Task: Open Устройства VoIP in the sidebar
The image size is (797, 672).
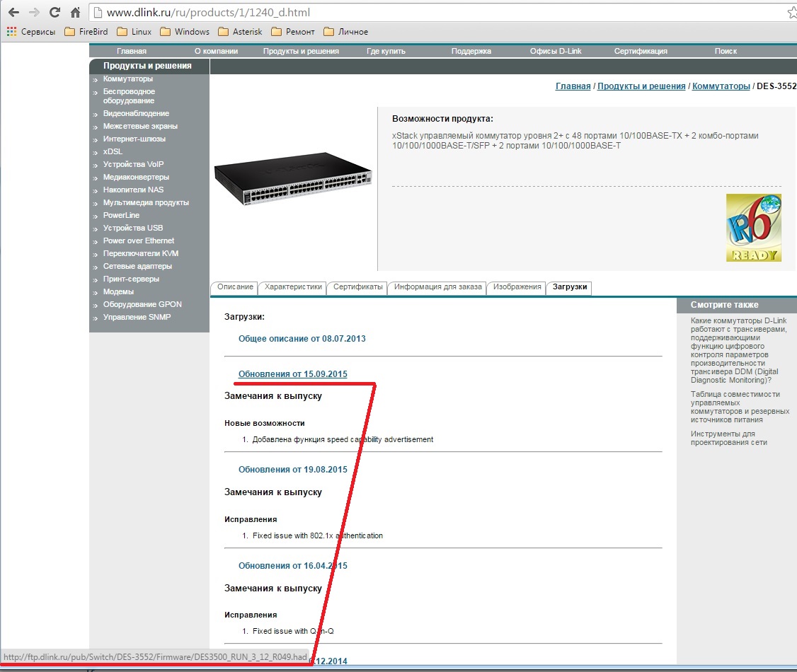Action: (133, 164)
